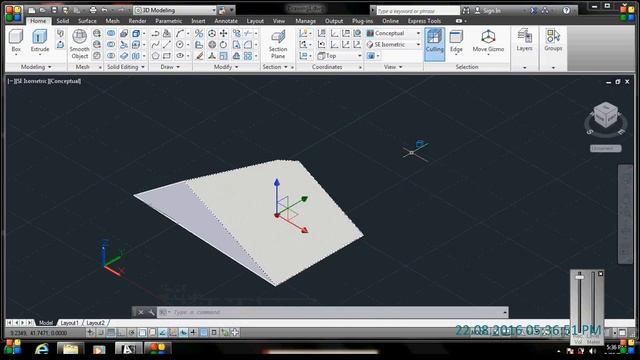Click the Plot printer icon in Quick Access
The image size is (640, 360).
93,10
